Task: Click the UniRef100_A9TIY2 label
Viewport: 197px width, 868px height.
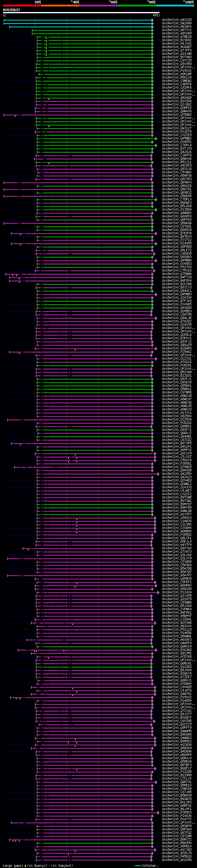Action: [x=177, y=30]
